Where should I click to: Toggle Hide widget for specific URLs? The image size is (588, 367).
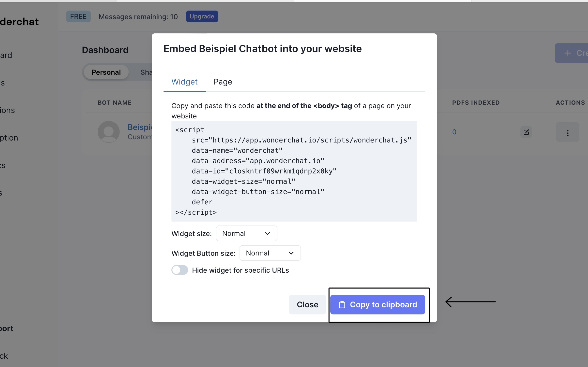180,270
